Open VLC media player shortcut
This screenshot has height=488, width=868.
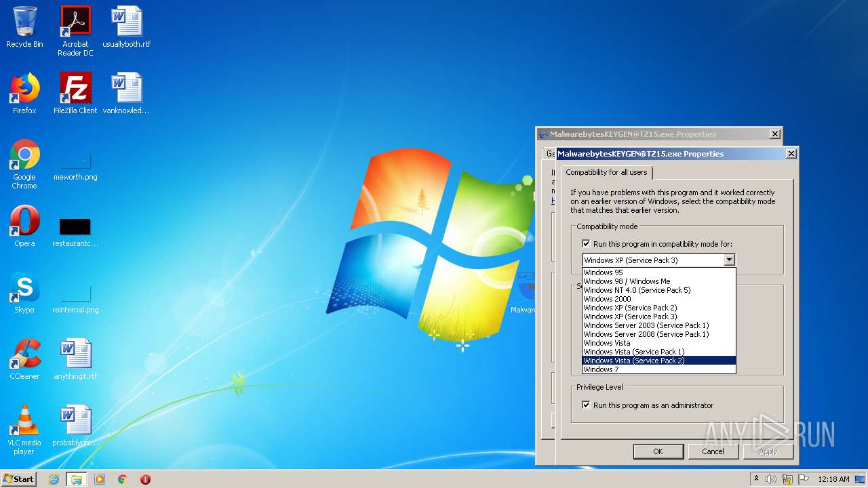click(24, 430)
